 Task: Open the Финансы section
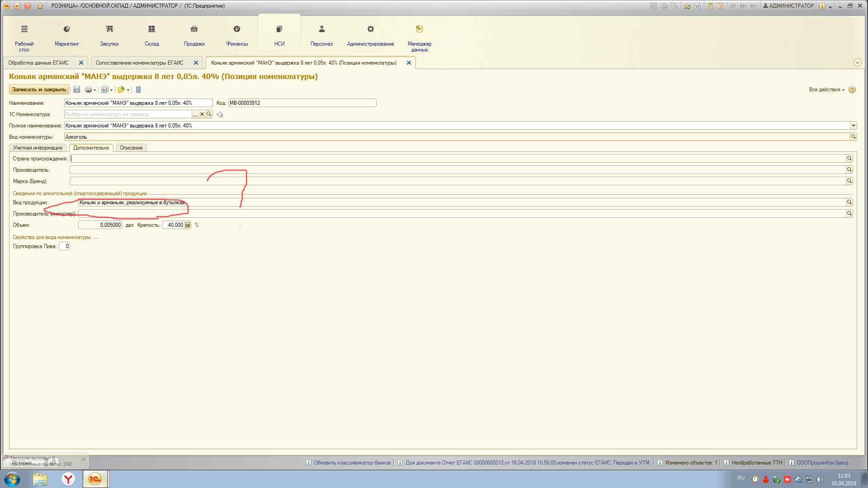(237, 36)
